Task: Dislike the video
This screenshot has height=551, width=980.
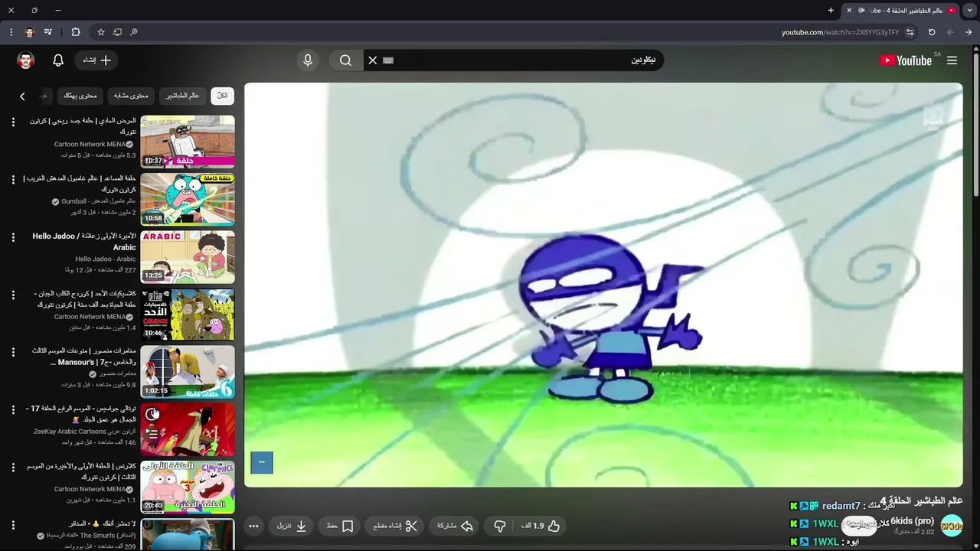Action: [500, 526]
